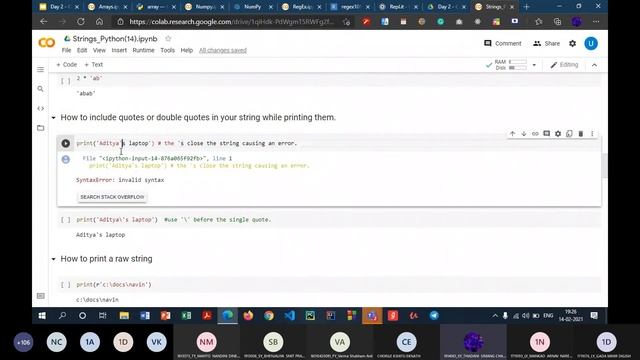Open Excel from the taskbar

click(x=186, y=316)
